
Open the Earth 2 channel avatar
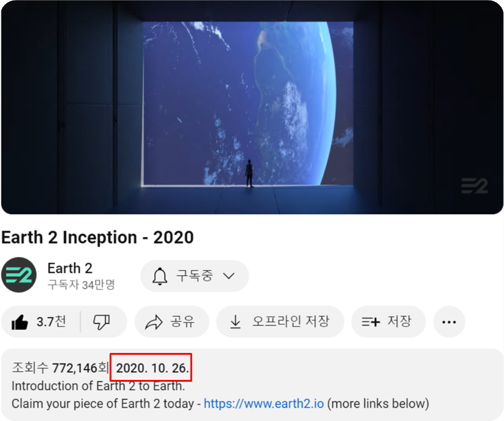(19, 275)
